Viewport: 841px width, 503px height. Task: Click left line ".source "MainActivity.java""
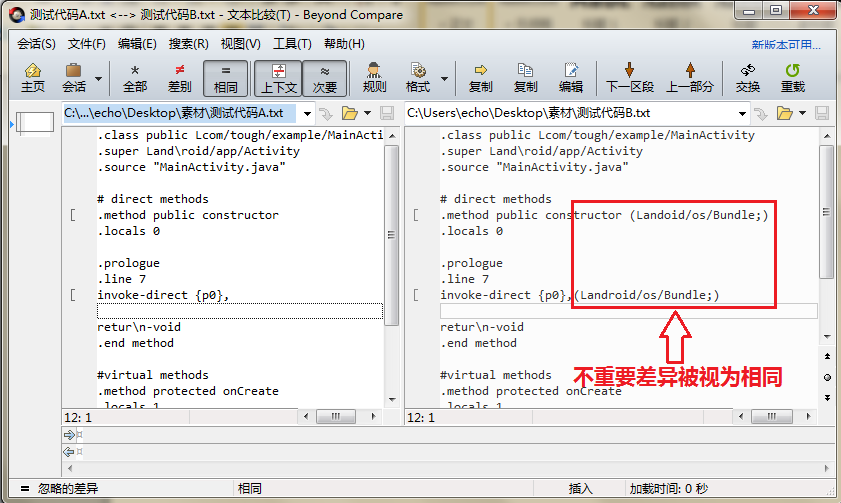pos(191,167)
